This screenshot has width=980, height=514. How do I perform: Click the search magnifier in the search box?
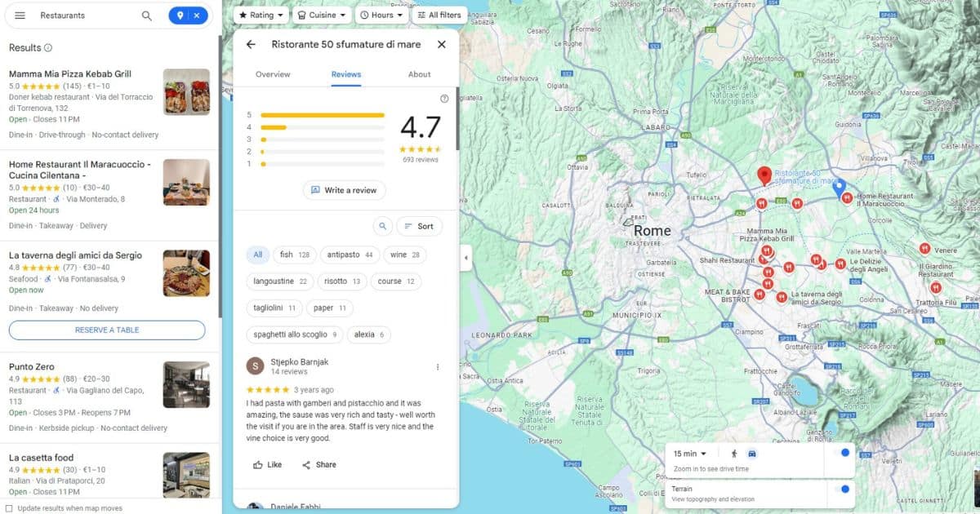[x=147, y=16]
